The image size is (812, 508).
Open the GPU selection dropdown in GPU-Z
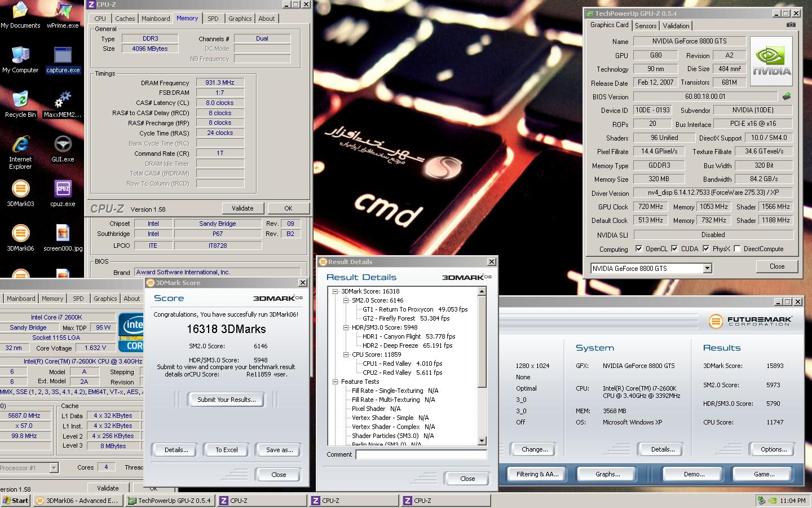point(707,269)
